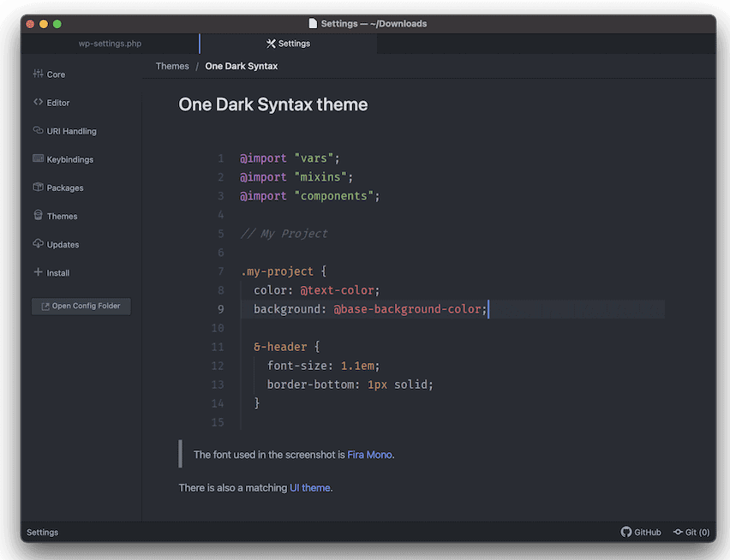Click the Keybindings keyboard icon

[x=39, y=158]
